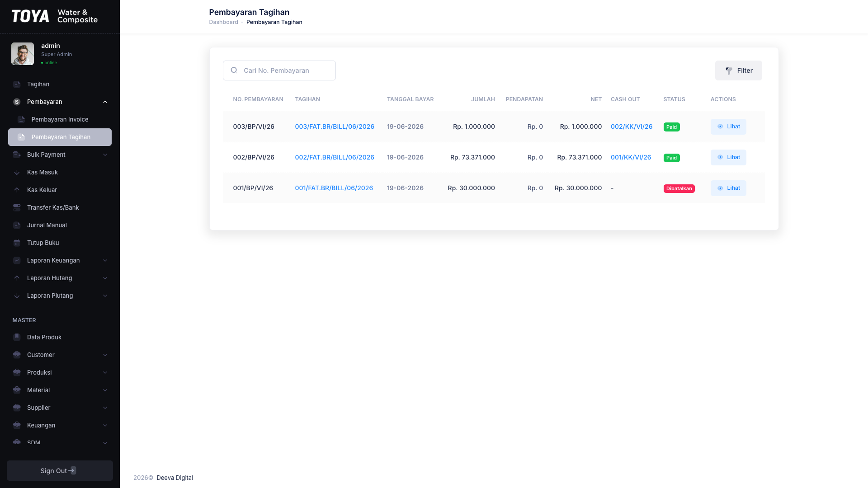This screenshot has width=868, height=488.
Task: Open Transfer Kas/Bank page
Action: pyautogui.click(x=60, y=208)
